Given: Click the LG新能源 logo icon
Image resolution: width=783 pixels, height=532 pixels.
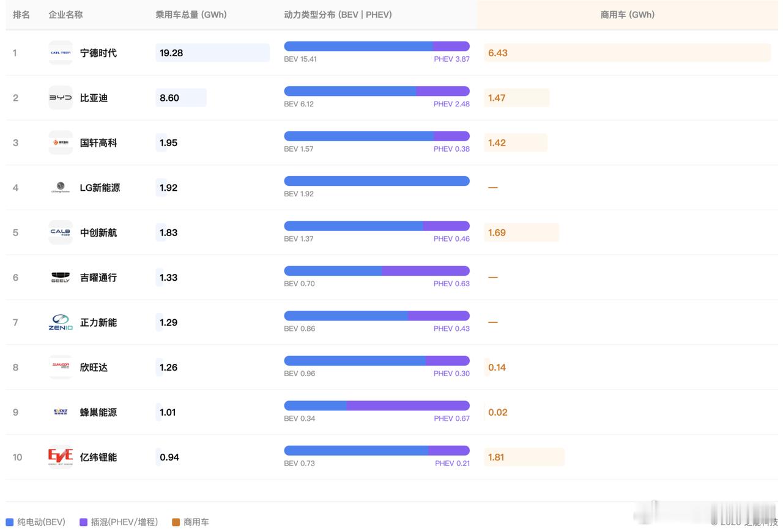Looking at the screenshot, I should (x=61, y=188).
